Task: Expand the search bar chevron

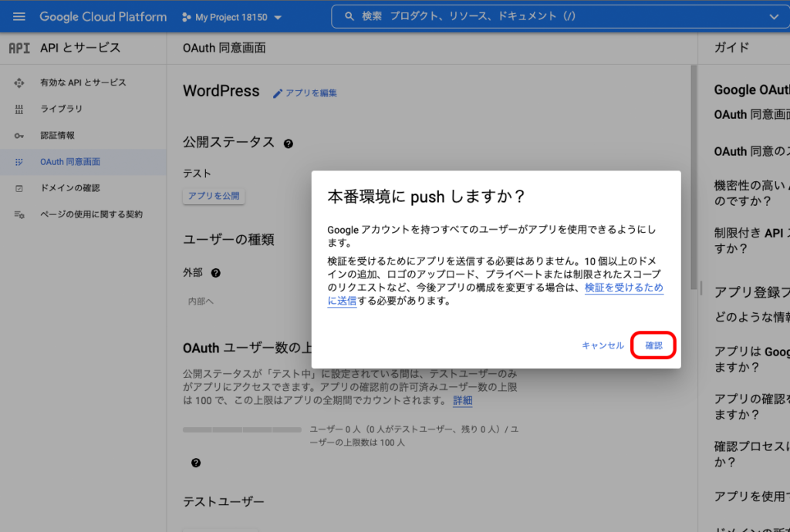Action: [x=774, y=16]
